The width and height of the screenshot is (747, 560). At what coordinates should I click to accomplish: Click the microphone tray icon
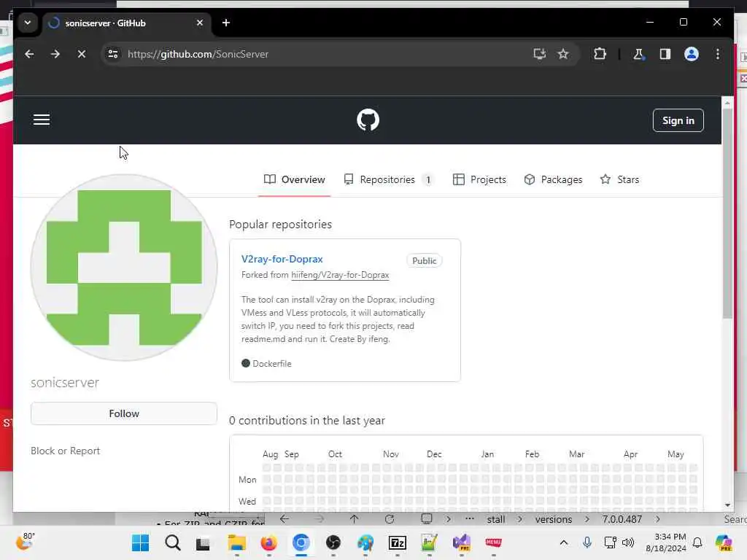coord(587,542)
